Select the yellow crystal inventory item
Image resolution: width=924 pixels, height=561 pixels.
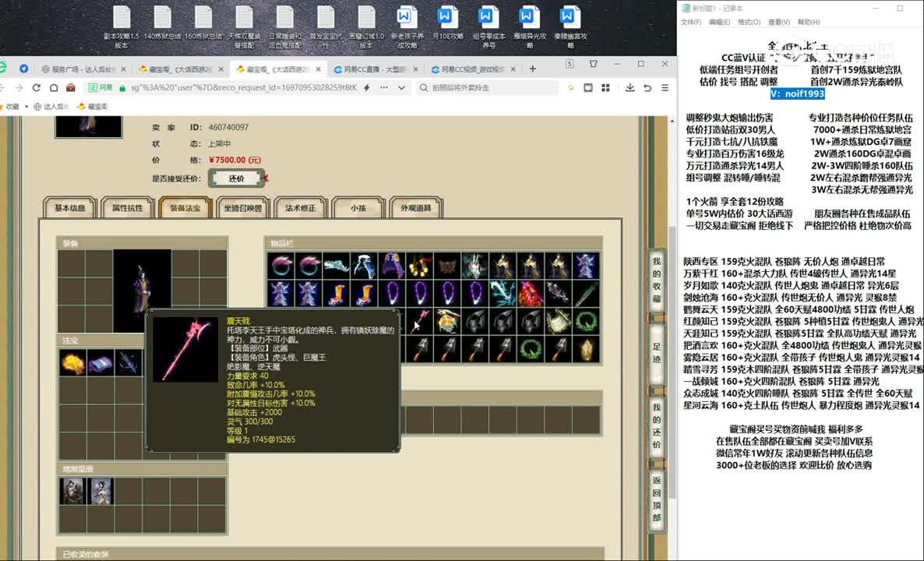[587, 349]
